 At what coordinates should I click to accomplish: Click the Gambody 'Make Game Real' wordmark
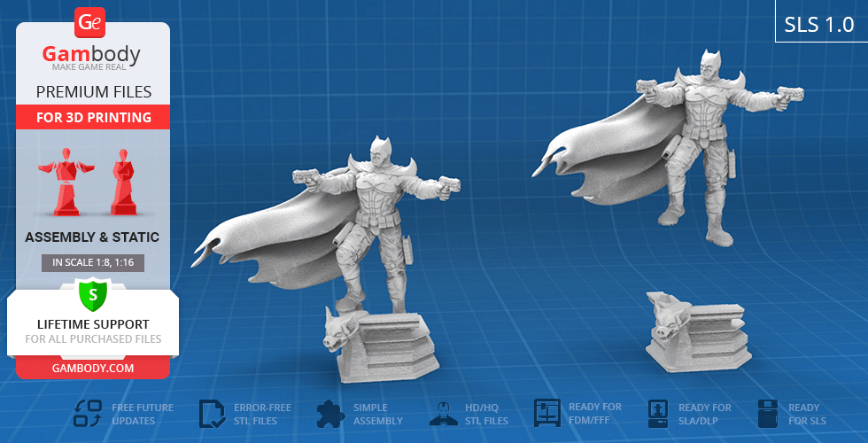pyautogui.click(x=92, y=58)
